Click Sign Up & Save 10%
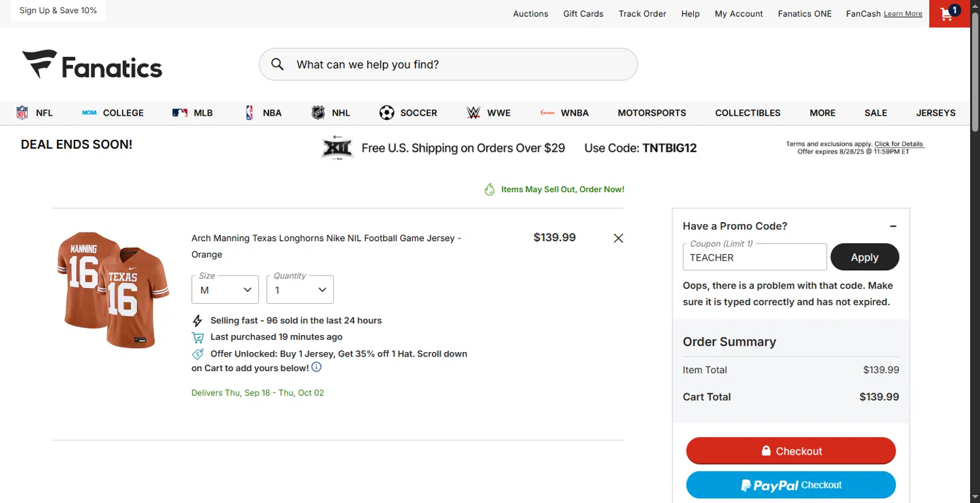Image resolution: width=980 pixels, height=503 pixels. click(x=58, y=10)
